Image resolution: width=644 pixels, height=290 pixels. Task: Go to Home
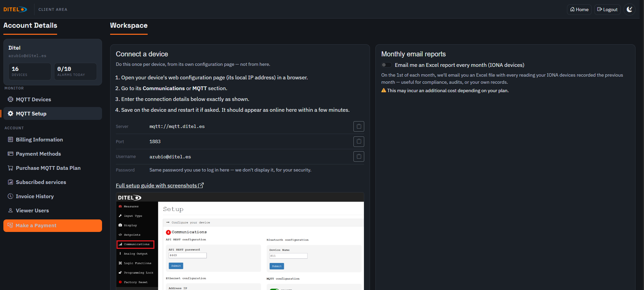[579, 9]
